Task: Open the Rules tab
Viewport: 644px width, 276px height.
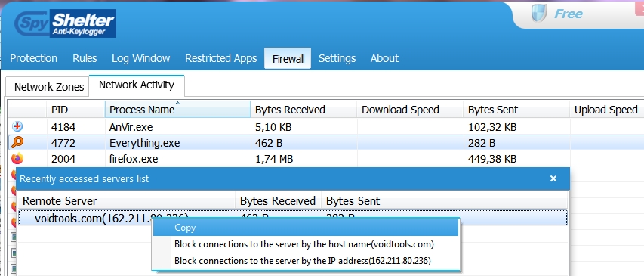Action: coord(85,58)
